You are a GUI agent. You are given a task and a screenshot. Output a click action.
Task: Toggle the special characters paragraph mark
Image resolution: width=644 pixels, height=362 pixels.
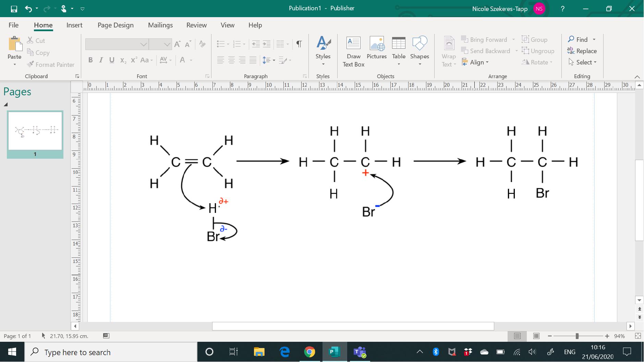299,44
